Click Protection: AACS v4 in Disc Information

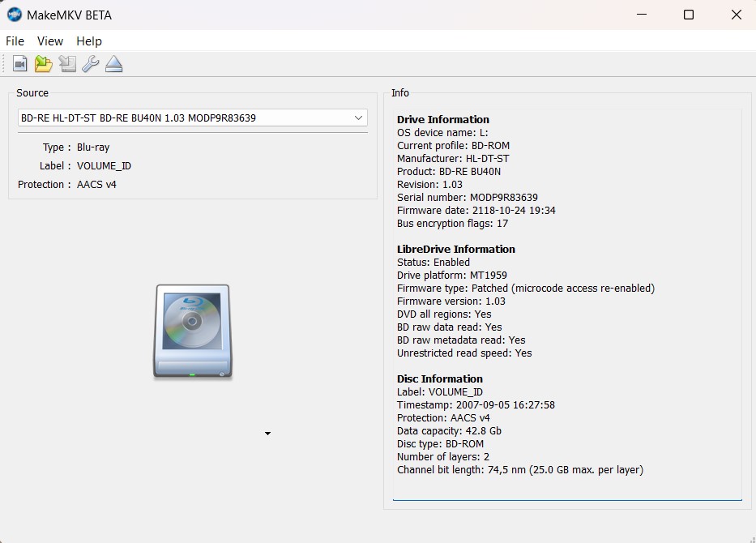(443, 418)
